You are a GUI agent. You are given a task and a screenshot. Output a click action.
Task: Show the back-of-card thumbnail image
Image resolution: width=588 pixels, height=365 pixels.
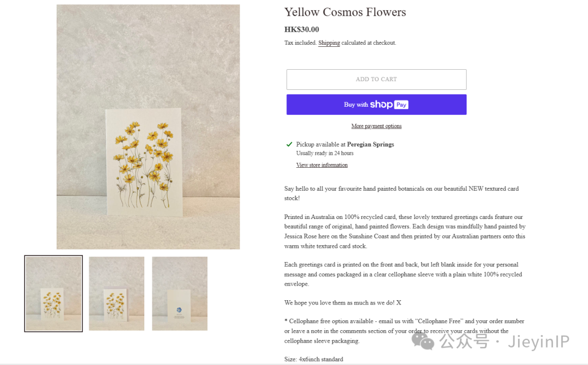180,294
